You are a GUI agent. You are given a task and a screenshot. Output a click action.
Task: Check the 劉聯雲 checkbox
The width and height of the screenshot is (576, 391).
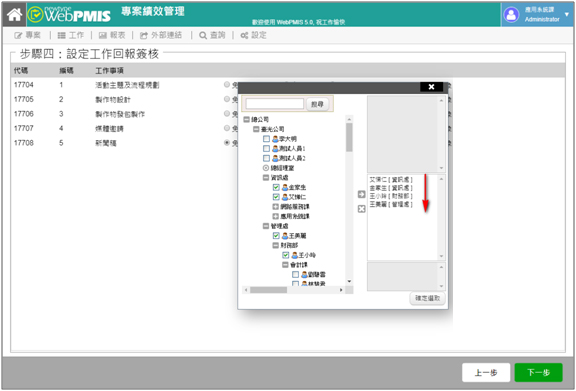tap(295, 275)
